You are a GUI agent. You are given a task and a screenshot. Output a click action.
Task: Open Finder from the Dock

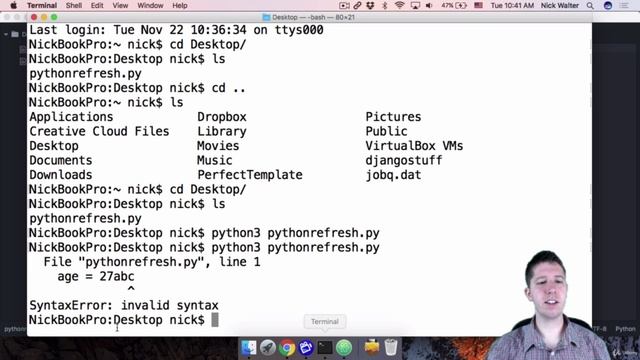[x=249, y=347]
